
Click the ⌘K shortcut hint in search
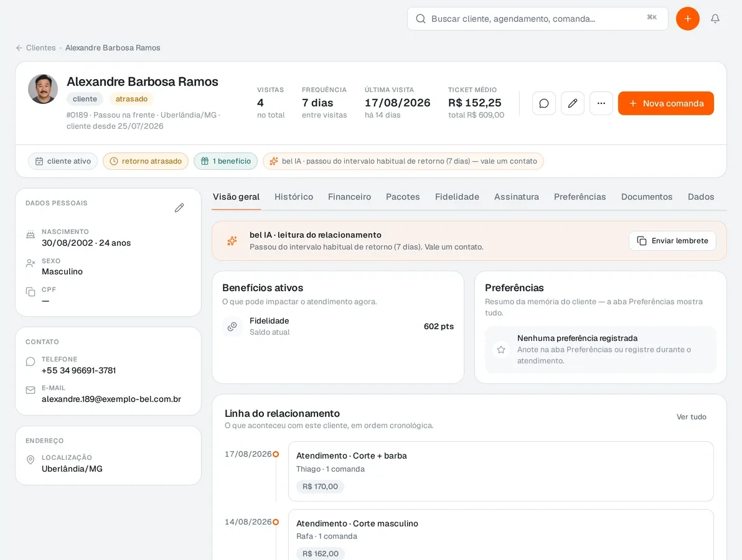coord(652,17)
